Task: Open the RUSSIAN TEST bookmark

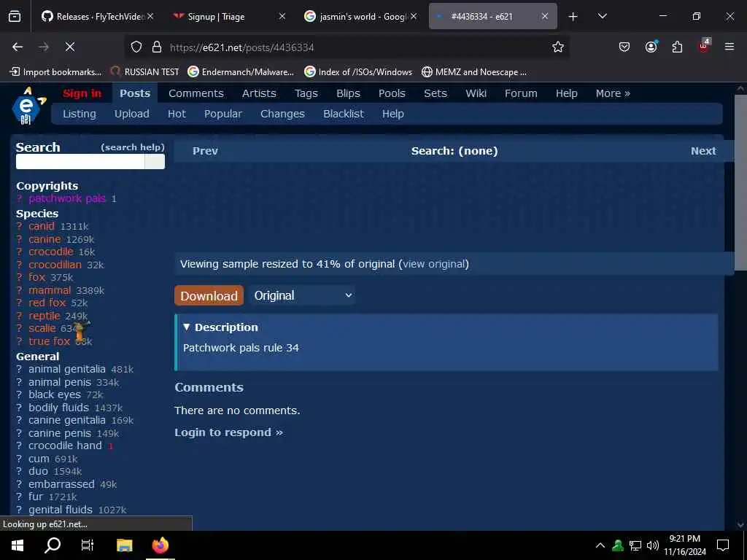Action: [x=145, y=72]
